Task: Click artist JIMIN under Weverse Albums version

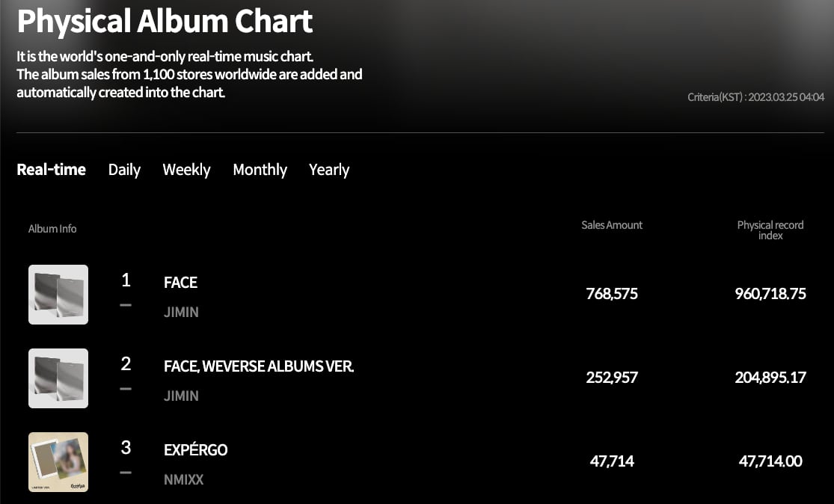Action: 181,396
